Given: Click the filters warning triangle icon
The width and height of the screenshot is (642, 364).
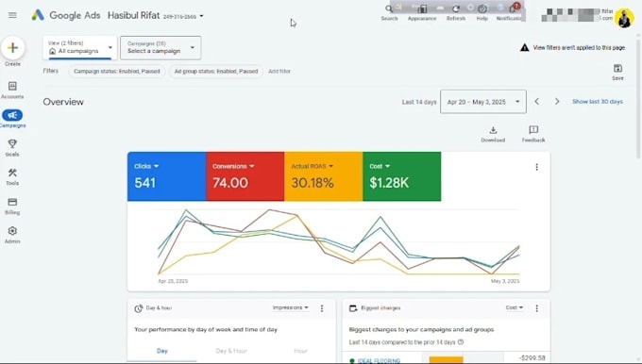Looking at the screenshot, I should (525, 48).
